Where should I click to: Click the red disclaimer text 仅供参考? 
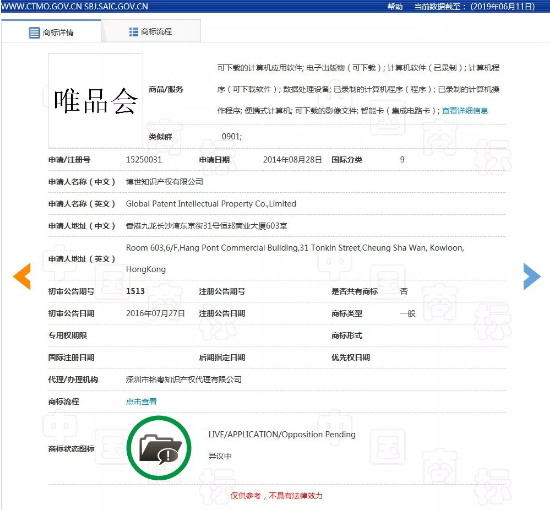276,496
